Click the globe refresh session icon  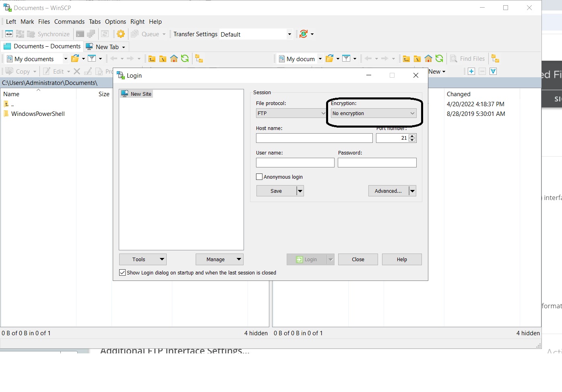304,34
